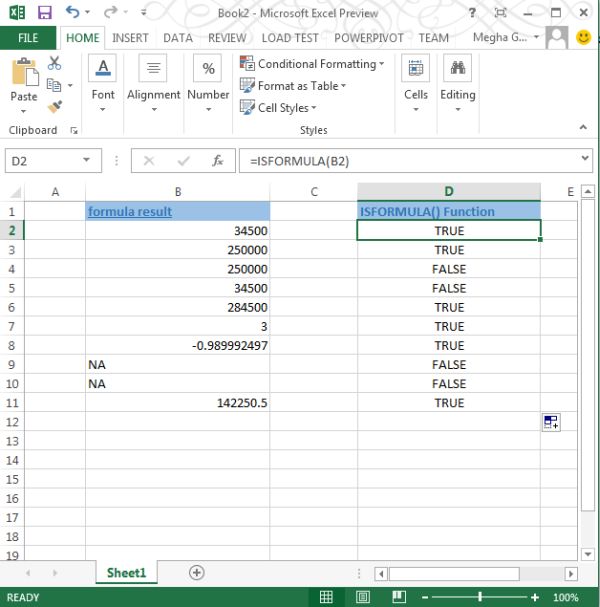
Task: Open the Clipboard dialog launcher
Action: 74,131
